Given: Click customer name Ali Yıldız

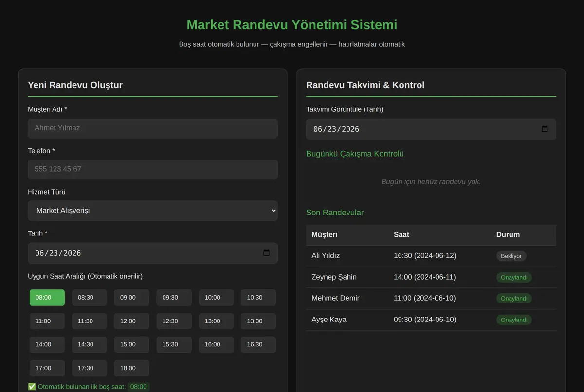Looking at the screenshot, I should point(326,256).
